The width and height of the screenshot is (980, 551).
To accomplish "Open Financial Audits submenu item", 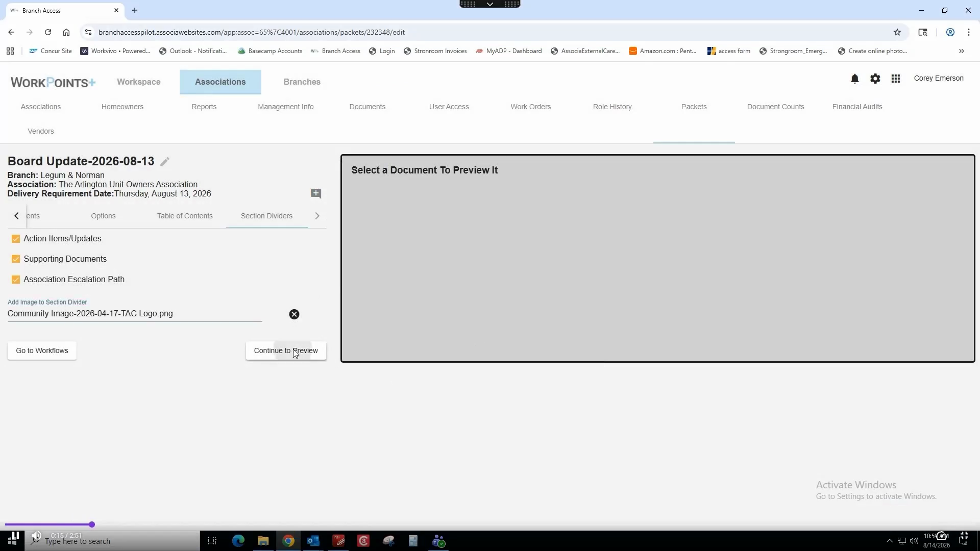I will coord(857,107).
